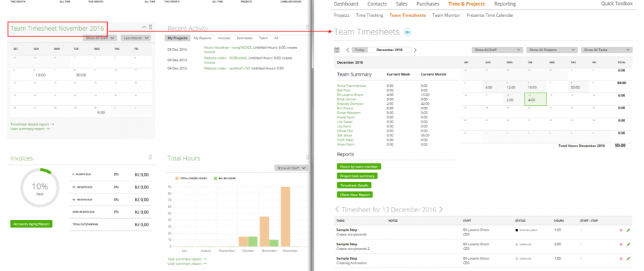Select the Team Timesheets sub-tab
This screenshot has width=644, height=271.
click(407, 15)
